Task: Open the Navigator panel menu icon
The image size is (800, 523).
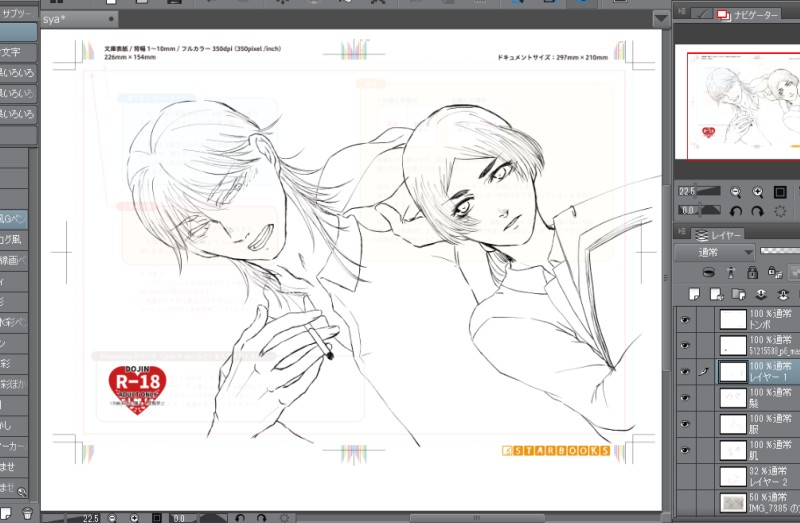Action: point(682,11)
